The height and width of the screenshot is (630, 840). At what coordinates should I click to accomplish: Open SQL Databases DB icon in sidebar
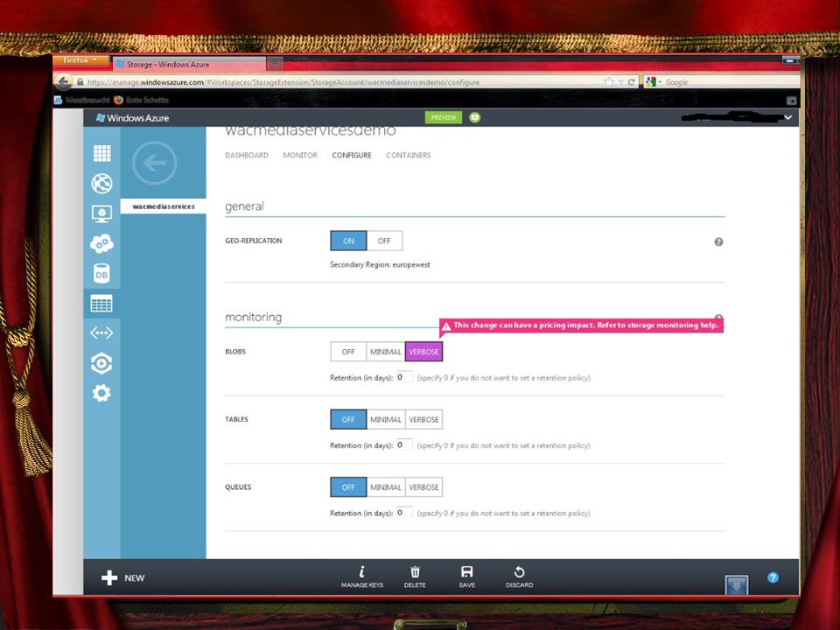[101, 274]
